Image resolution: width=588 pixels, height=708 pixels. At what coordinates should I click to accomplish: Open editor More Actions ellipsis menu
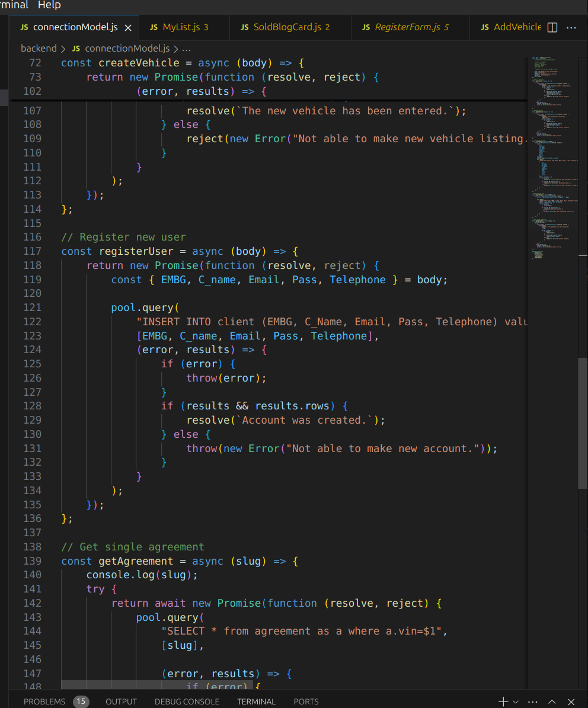[x=571, y=27]
